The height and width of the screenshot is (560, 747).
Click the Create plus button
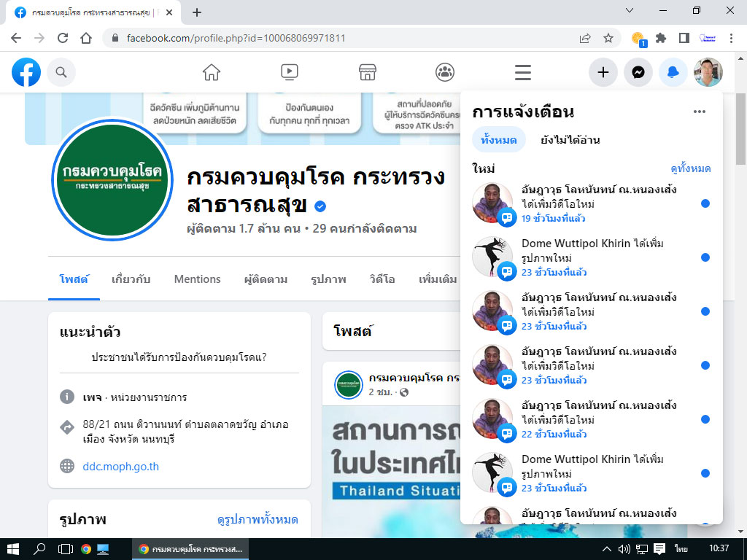pyautogui.click(x=603, y=72)
